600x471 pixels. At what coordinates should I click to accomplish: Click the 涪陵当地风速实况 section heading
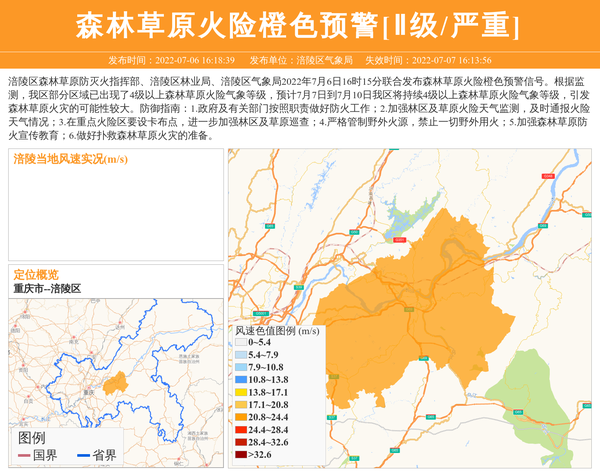pyautogui.click(x=70, y=158)
